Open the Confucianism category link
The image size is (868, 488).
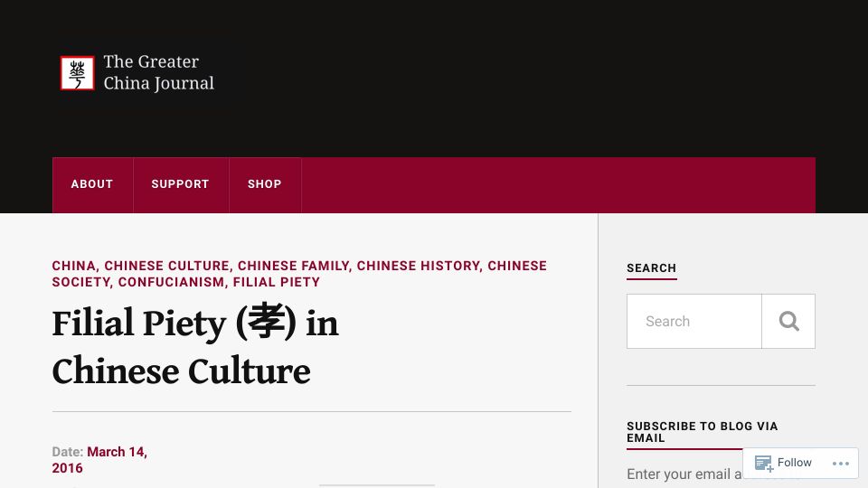pos(171,282)
